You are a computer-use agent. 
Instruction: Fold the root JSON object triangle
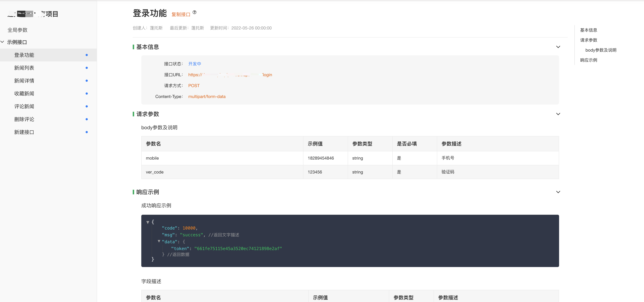[148, 222]
